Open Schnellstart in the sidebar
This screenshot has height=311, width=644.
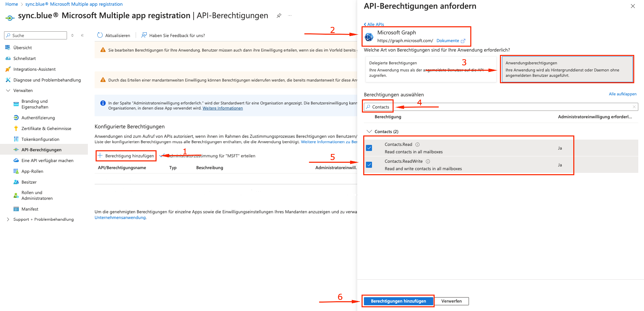point(25,58)
